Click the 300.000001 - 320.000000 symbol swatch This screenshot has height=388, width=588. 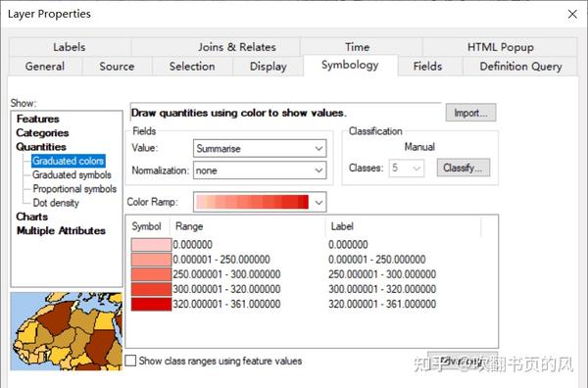pyautogui.click(x=151, y=289)
